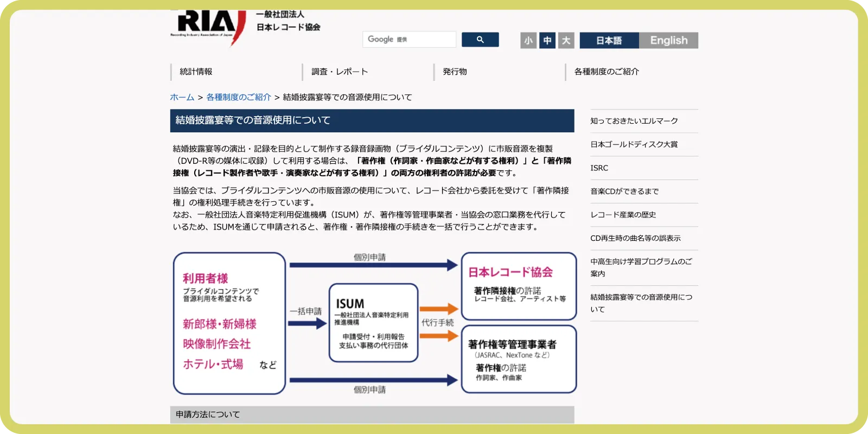Viewport: 868px width, 434px height.
Task: Click the 代行手続 label in the diagram
Action: 438,323
